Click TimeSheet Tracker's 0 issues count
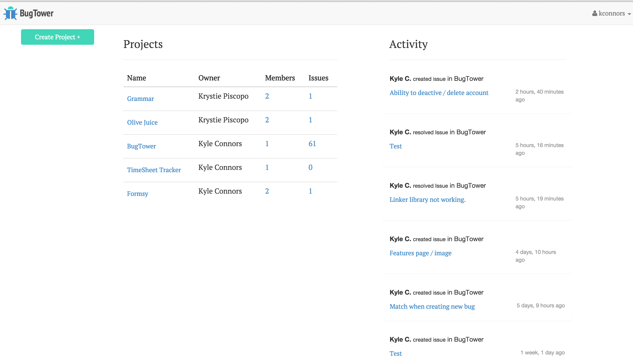Screen dimensions: 633x364 pyautogui.click(x=310, y=167)
